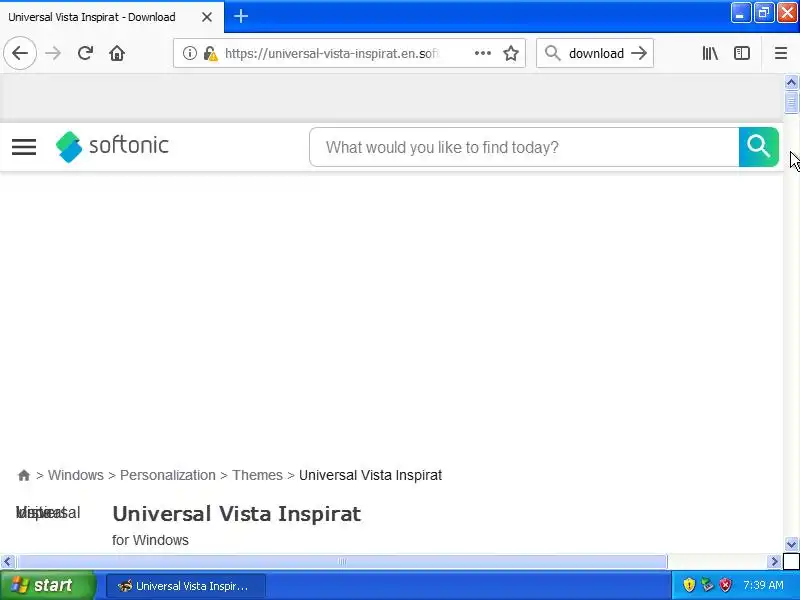Open page actions three-dot menu
Screen dimensions: 800x600
(483, 53)
